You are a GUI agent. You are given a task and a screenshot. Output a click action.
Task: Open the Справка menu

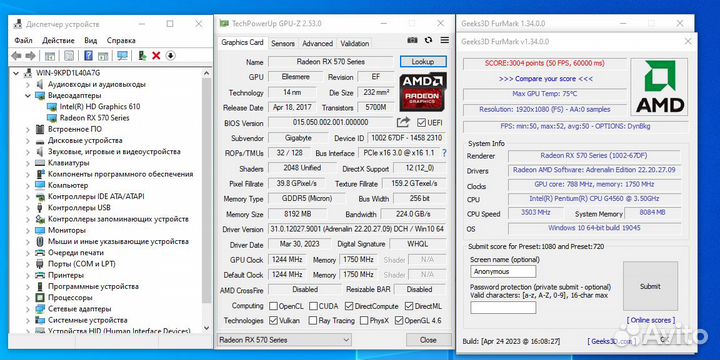(121, 40)
